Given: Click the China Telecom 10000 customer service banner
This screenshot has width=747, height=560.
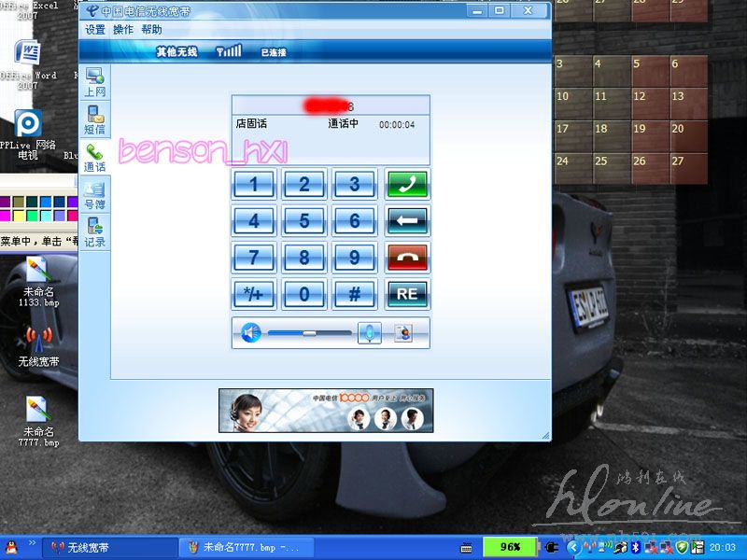Looking at the screenshot, I should [x=326, y=411].
